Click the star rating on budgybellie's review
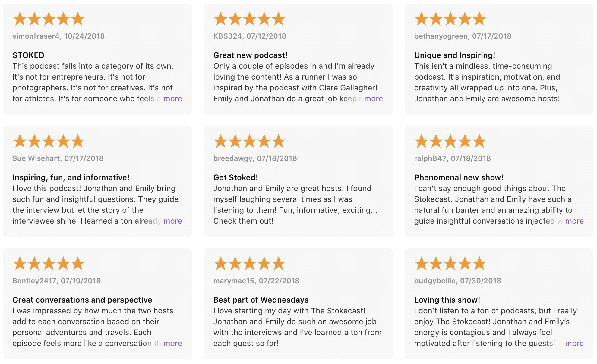 (x=450, y=264)
